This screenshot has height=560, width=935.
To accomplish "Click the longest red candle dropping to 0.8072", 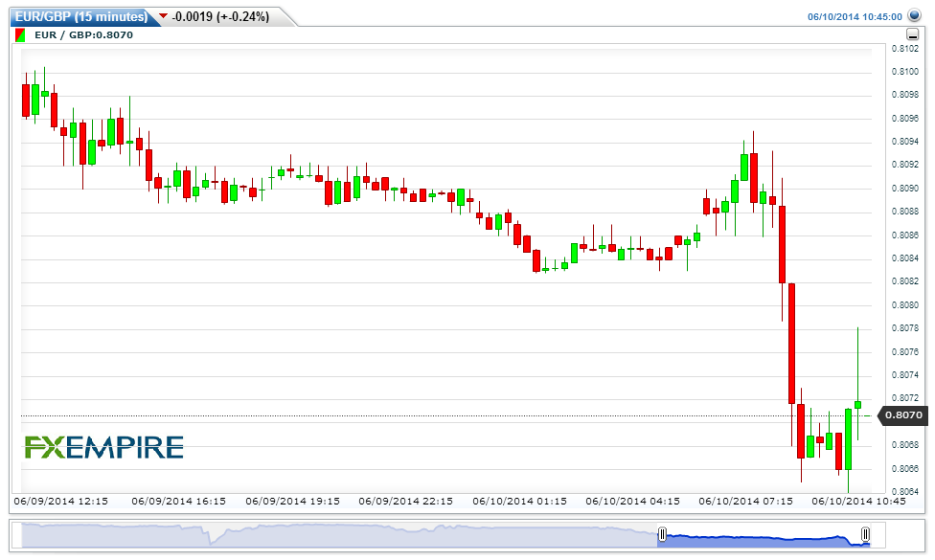I will pyautogui.click(x=791, y=344).
